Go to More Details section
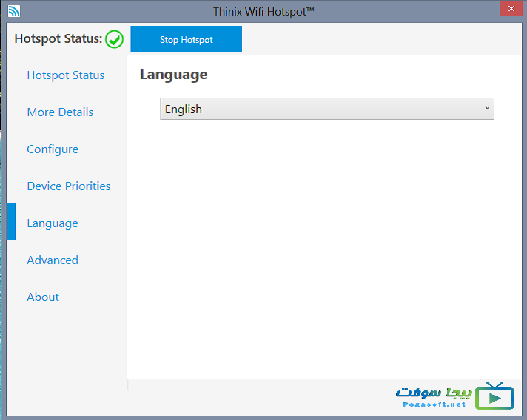Viewport: 527px width, 420px height. [x=60, y=112]
